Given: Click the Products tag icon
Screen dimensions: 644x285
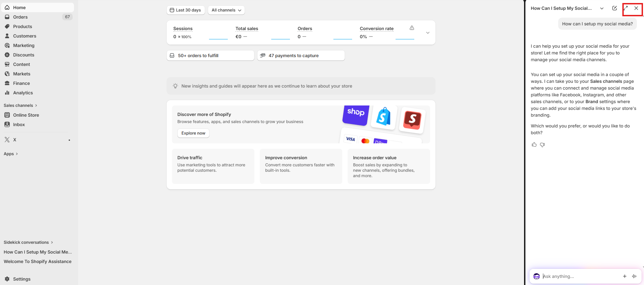Looking at the screenshot, I should (7, 26).
